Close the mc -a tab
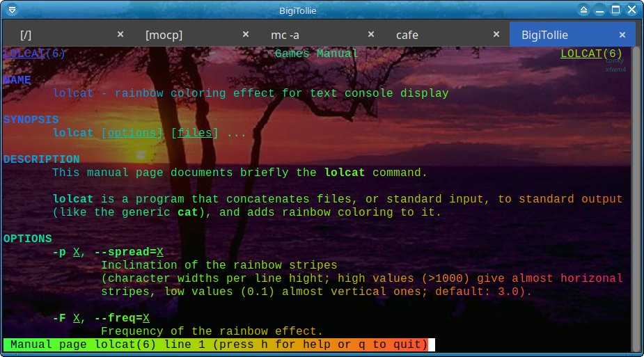The image size is (644, 357). [370, 34]
